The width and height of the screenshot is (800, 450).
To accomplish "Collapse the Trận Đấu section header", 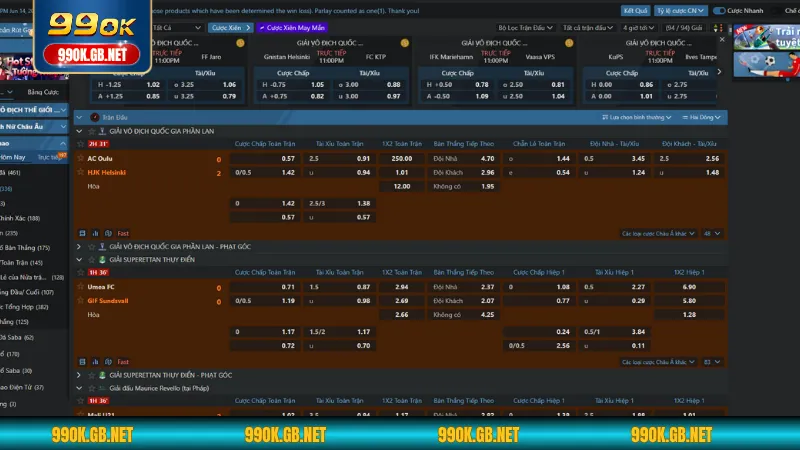I will pyautogui.click(x=79, y=117).
